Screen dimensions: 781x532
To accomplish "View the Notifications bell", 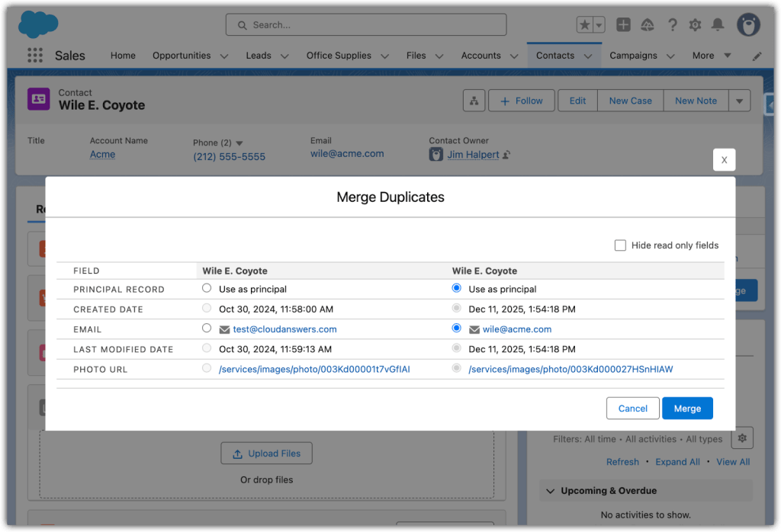I will 717,25.
